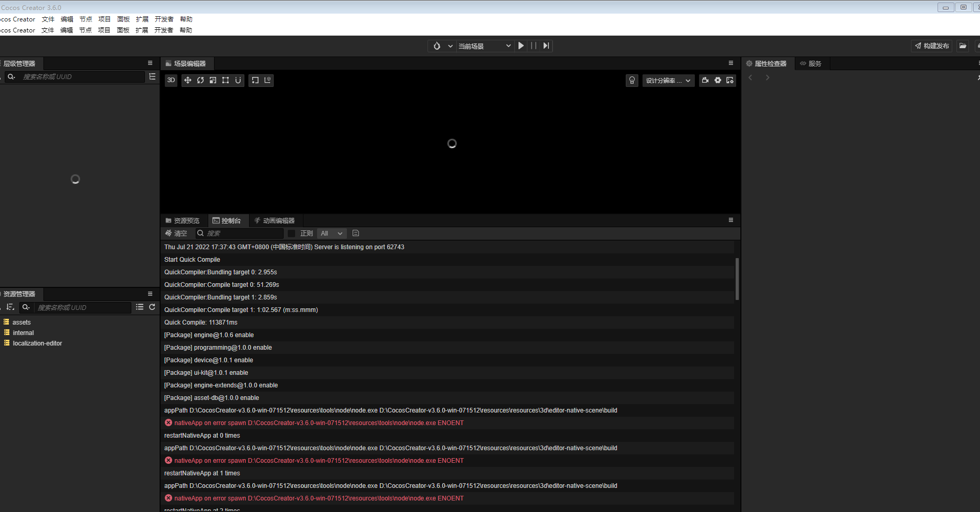
Task: Open the 节点 (Node) menu in first menu row
Action: pos(86,19)
